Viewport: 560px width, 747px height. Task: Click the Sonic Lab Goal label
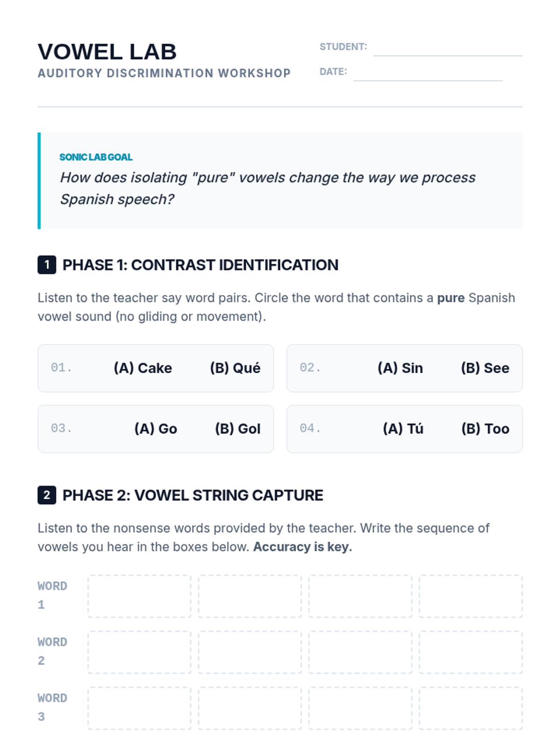pos(96,157)
